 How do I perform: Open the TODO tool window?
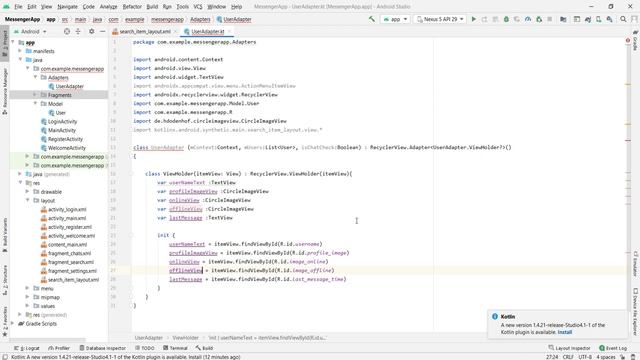tap(145, 348)
